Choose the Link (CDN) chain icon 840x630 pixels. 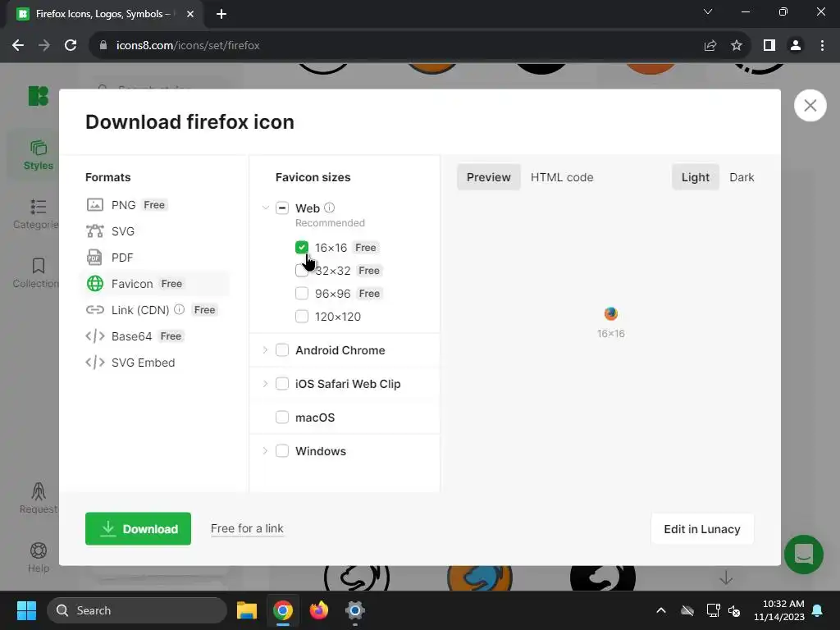point(95,309)
